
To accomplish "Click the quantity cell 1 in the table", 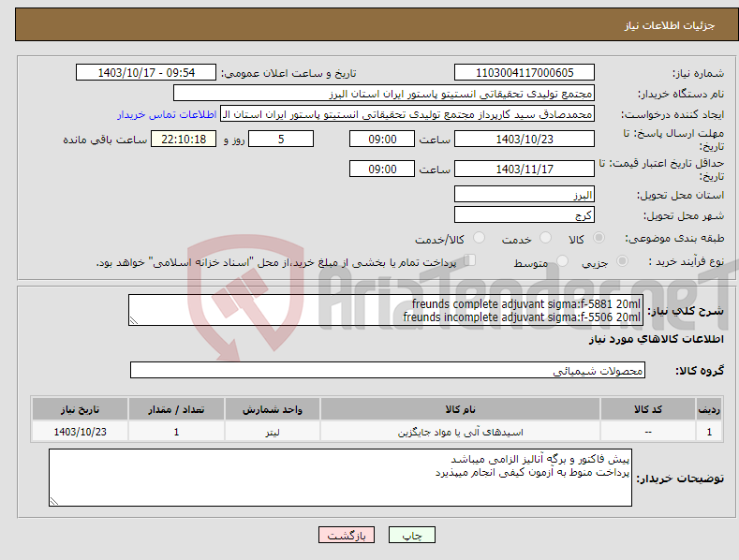I will pyautogui.click(x=176, y=432).
